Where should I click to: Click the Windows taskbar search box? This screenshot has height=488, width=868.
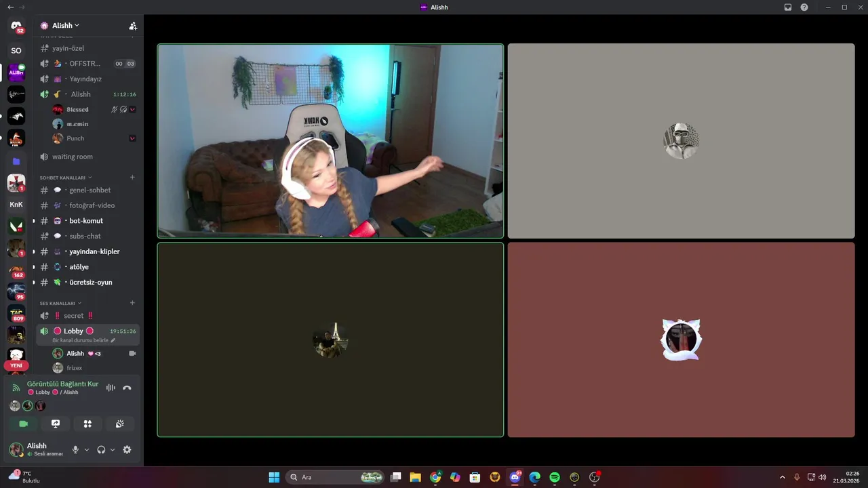click(335, 477)
